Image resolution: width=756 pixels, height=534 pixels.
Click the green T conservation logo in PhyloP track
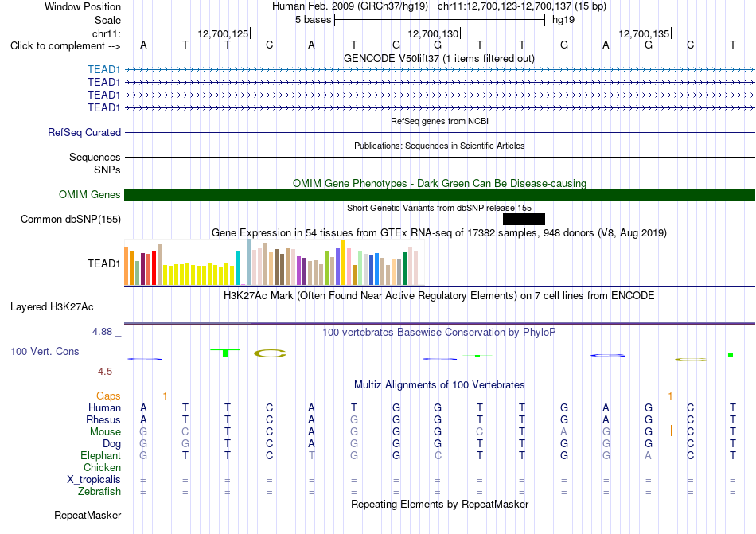tap(224, 353)
